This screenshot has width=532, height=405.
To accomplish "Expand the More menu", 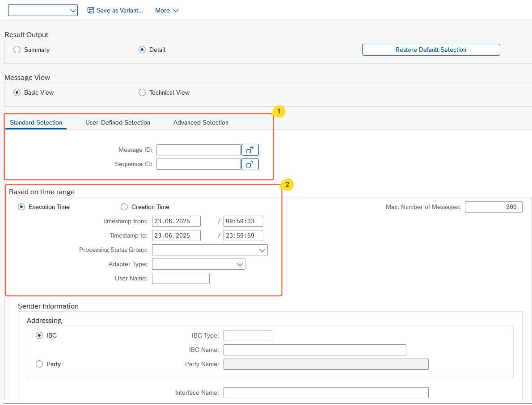I will (166, 10).
